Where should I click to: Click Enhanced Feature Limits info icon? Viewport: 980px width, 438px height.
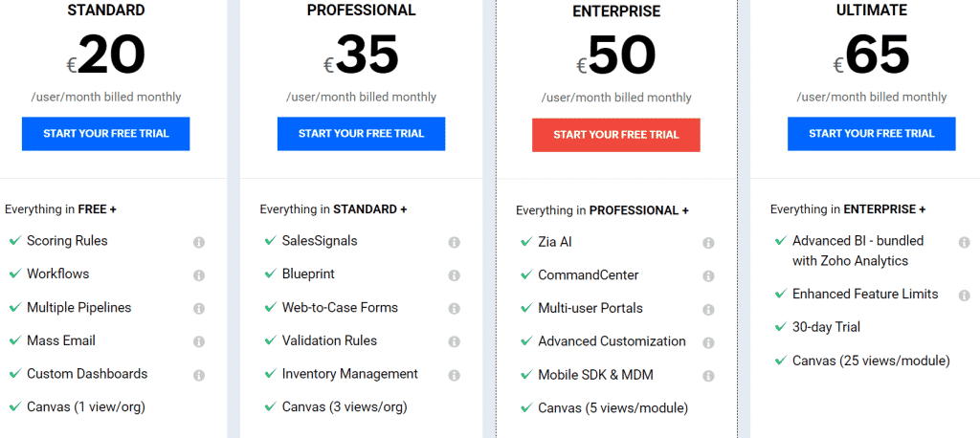pyautogui.click(x=965, y=295)
